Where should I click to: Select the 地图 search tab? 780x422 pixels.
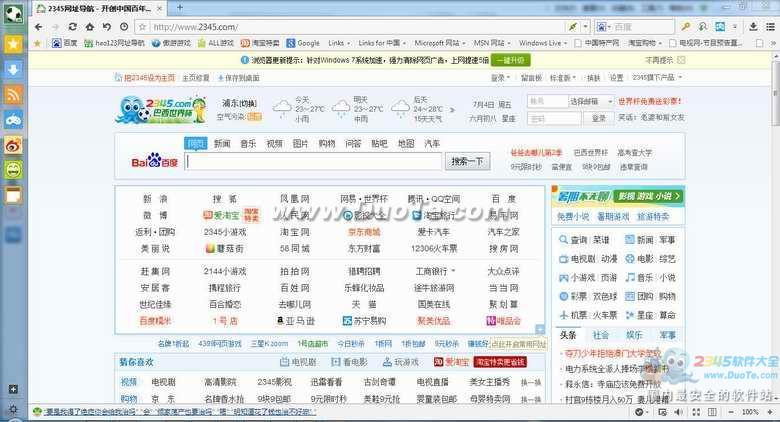[406, 143]
